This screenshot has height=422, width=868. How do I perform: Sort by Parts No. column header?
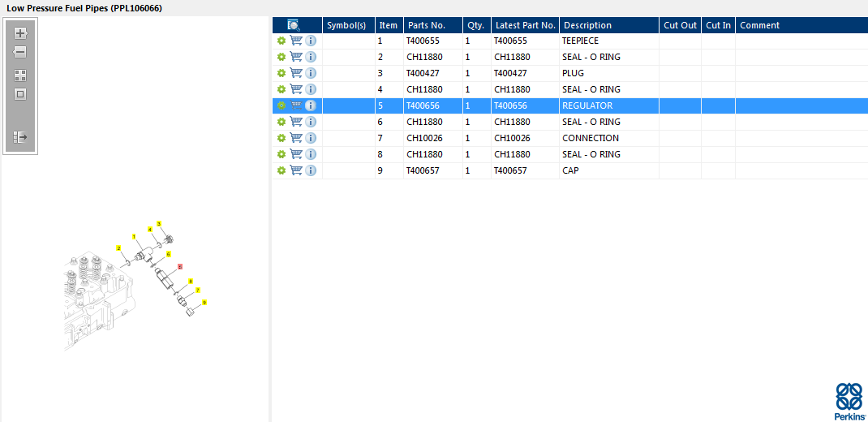(x=433, y=25)
